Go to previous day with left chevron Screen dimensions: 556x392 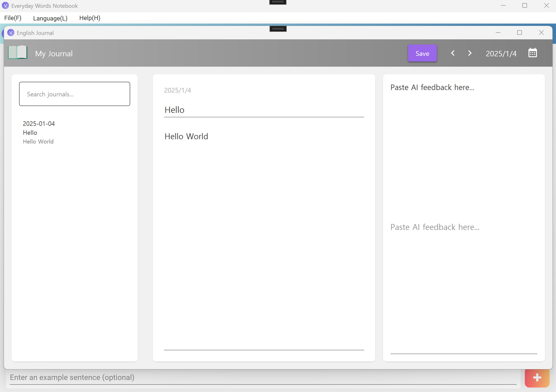(453, 53)
